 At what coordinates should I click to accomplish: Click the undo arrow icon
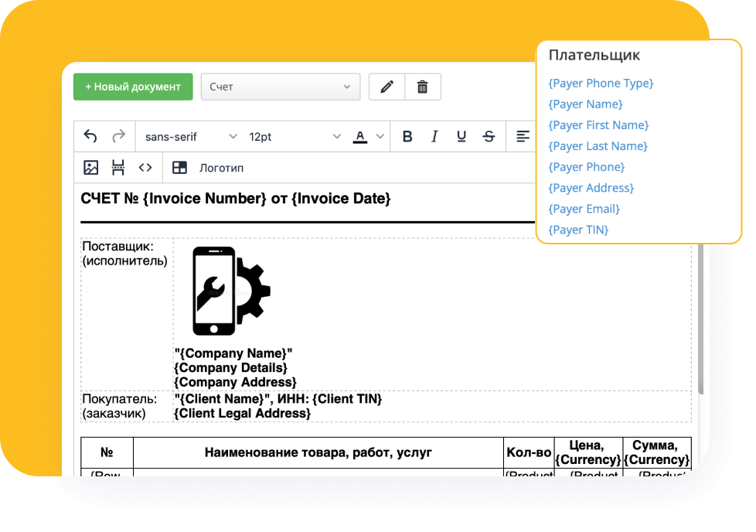pos(90,137)
